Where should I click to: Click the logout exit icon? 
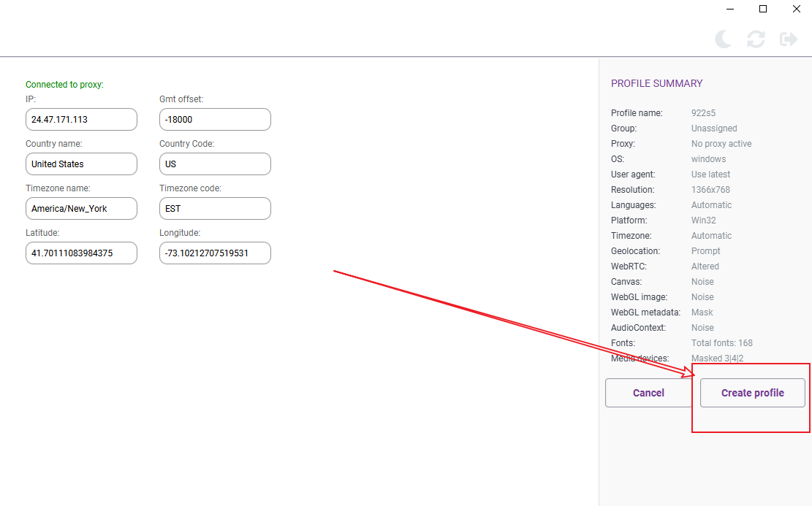click(x=789, y=39)
